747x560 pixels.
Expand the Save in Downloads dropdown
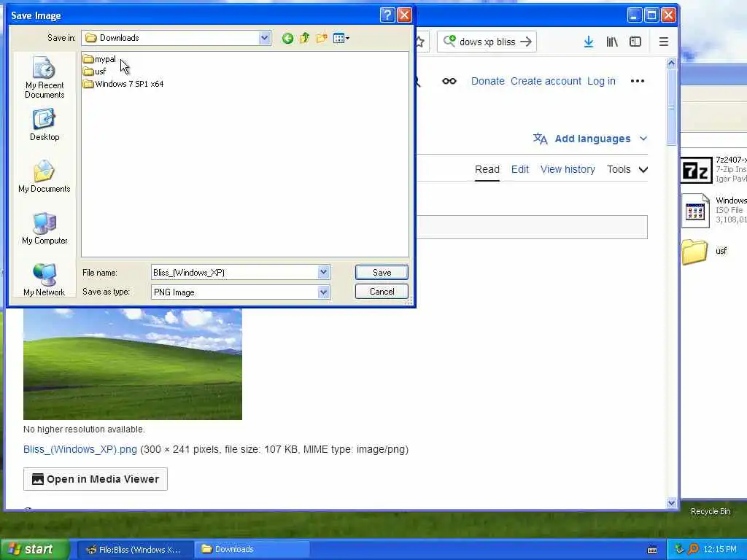tap(264, 38)
